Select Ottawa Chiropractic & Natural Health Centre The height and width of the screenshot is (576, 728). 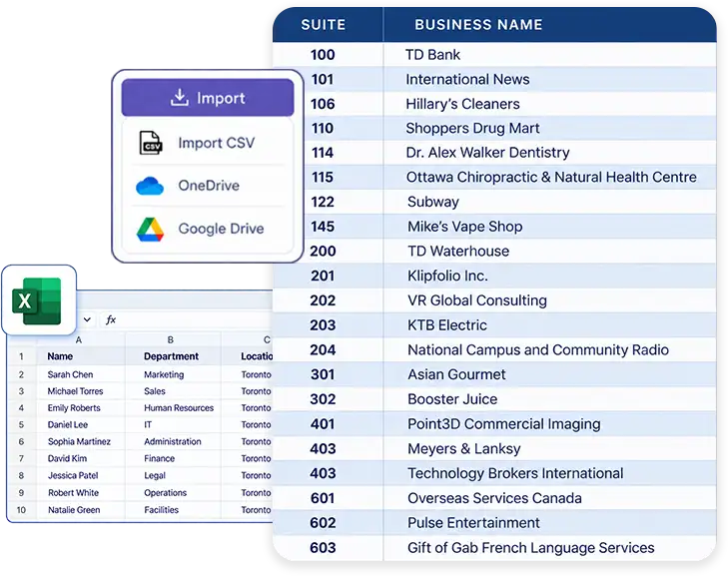click(551, 178)
